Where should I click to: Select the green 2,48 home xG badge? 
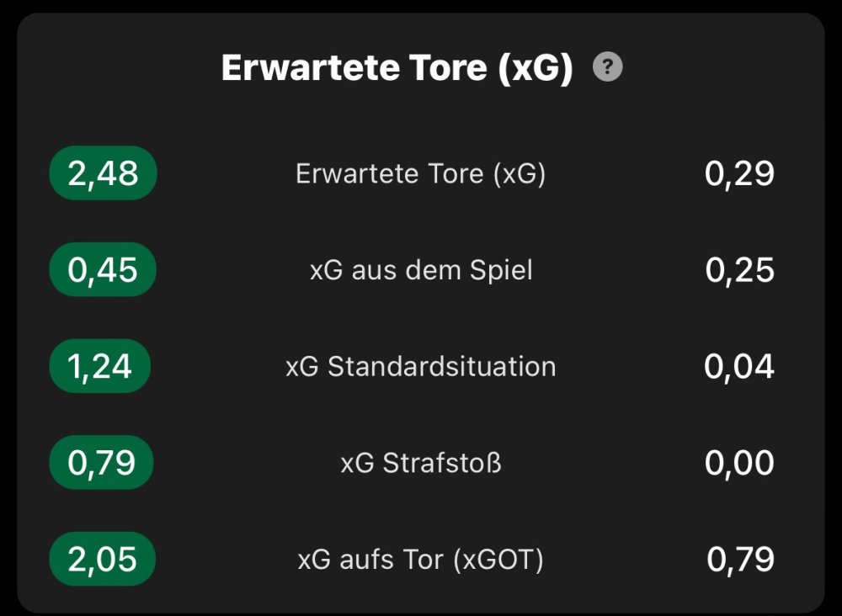coord(103,173)
